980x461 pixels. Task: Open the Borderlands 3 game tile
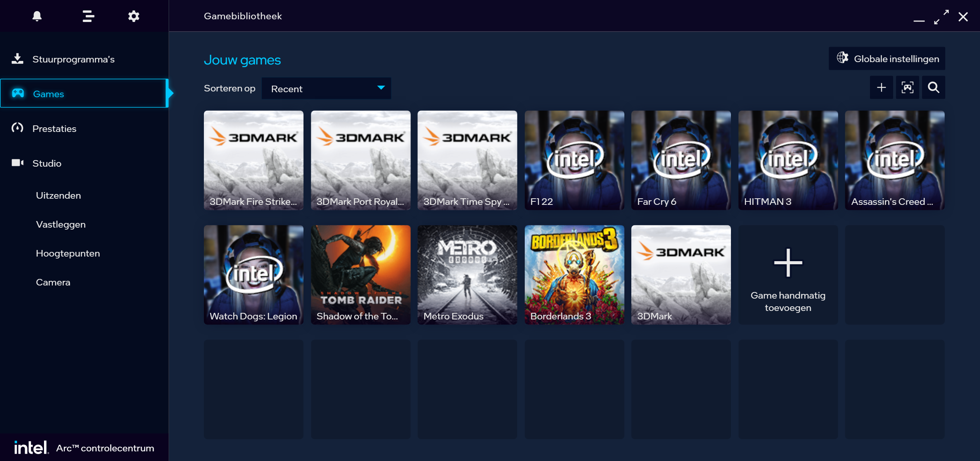(574, 275)
